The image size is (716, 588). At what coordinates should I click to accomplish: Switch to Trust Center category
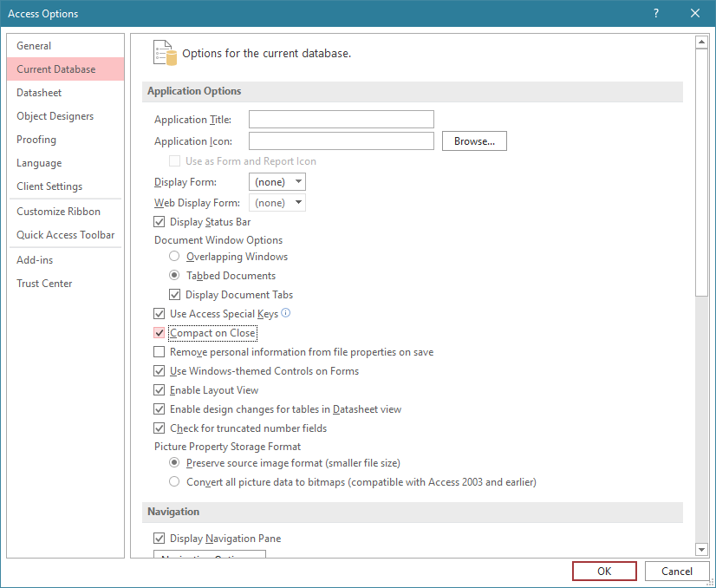[x=44, y=284]
